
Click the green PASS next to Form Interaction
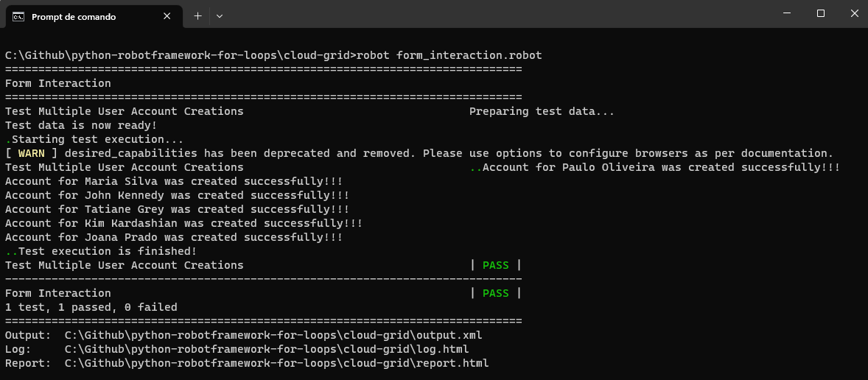coord(495,293)
